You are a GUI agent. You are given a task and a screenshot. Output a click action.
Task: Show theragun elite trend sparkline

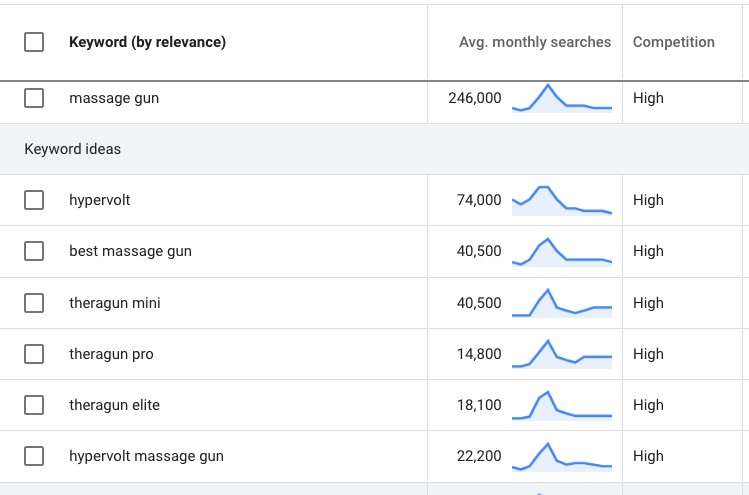pos(561,405)
